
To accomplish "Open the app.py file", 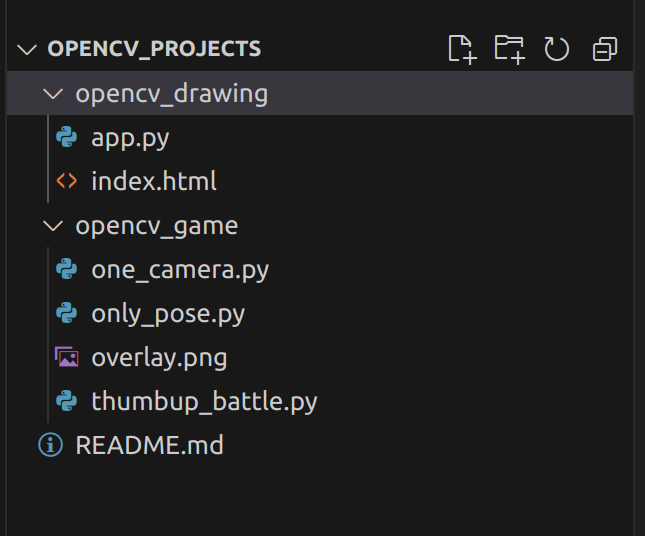I will click(130, 138).
